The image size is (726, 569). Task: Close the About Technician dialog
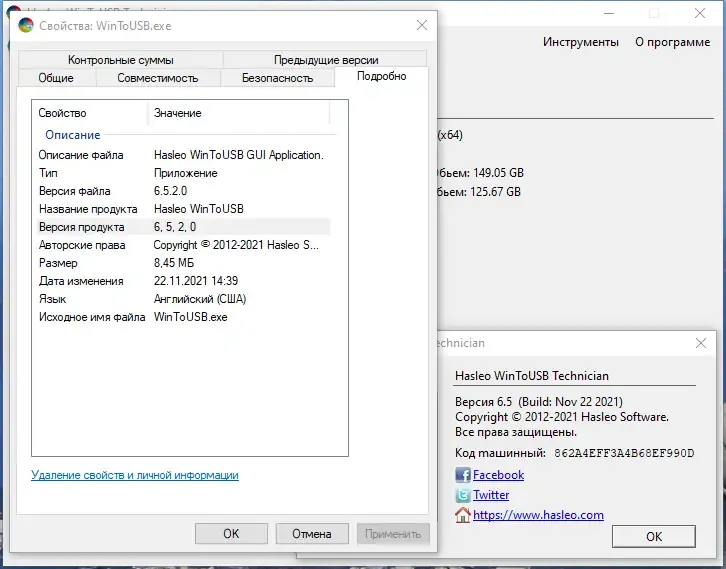701,343
